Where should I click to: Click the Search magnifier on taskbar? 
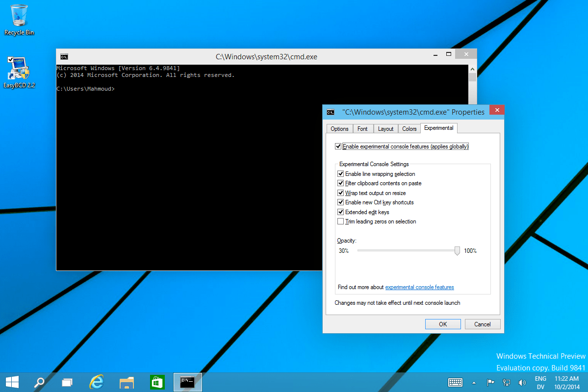pyautogui.click(x=39, y=382)
